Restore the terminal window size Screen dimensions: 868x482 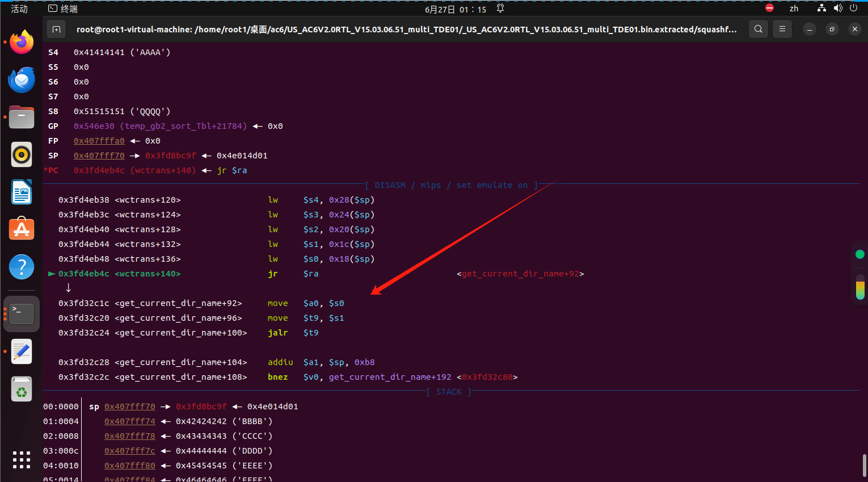(832, 29)
